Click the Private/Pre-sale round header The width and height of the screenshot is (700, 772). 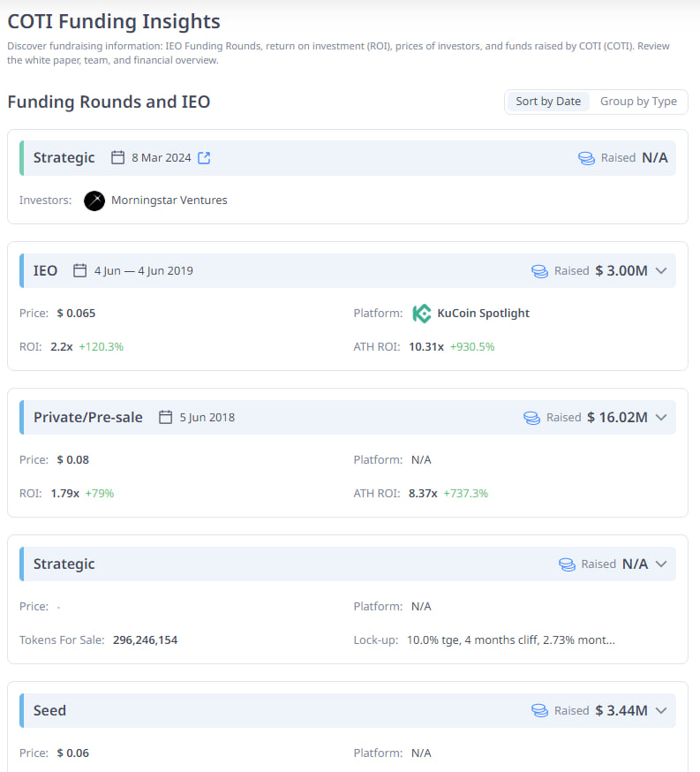coord(87,418)
